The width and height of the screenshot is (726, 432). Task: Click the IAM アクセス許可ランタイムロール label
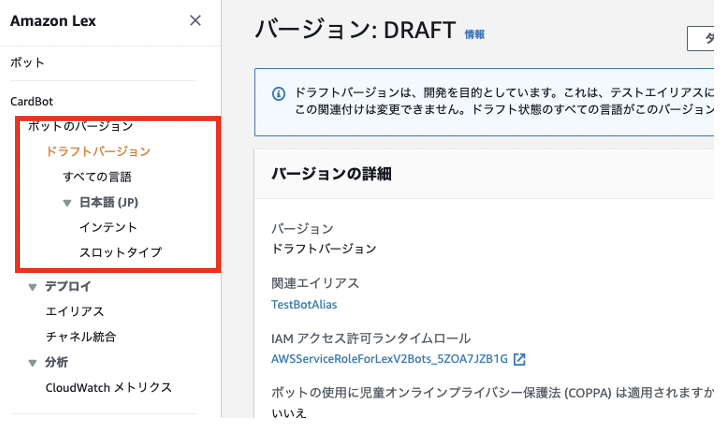pyautogui.click(x=371, y=338)
